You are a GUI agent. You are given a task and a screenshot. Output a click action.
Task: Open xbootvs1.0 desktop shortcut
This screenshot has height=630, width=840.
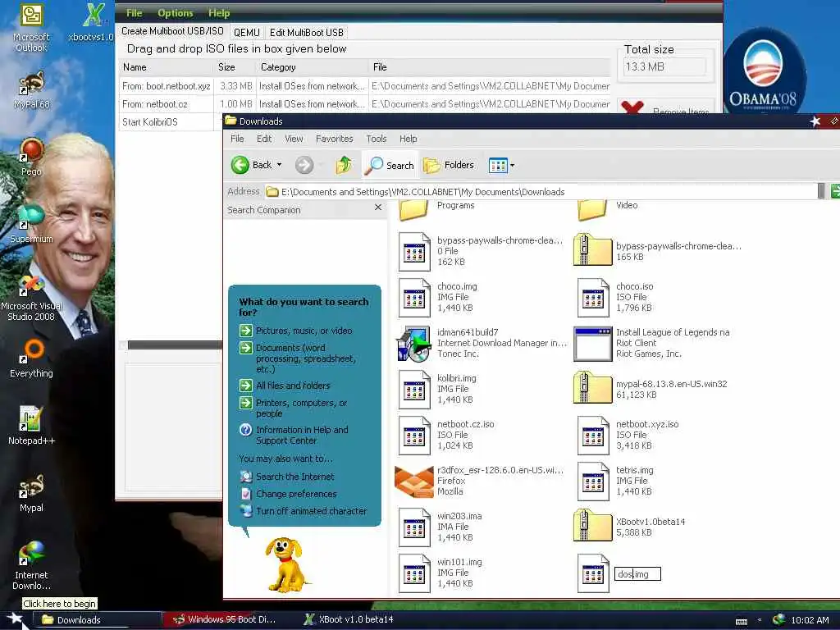92,22
